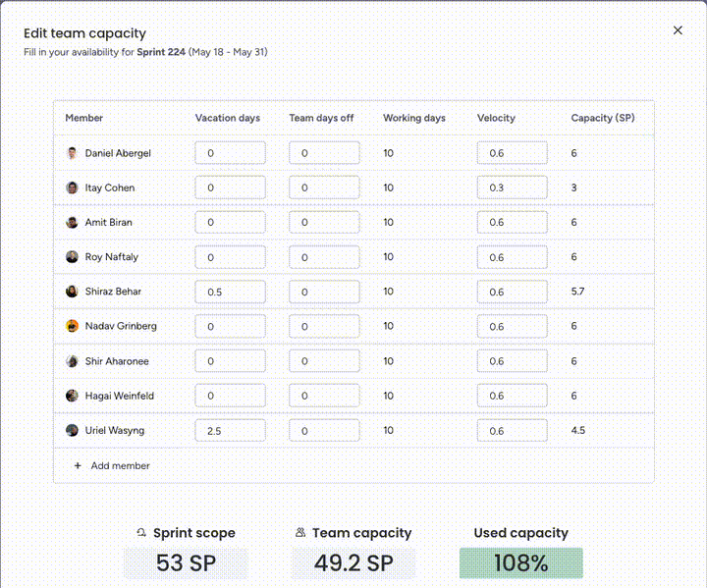
Task: Edit Shir Aharonee's velocity field
Action: [x=513, y=360]
